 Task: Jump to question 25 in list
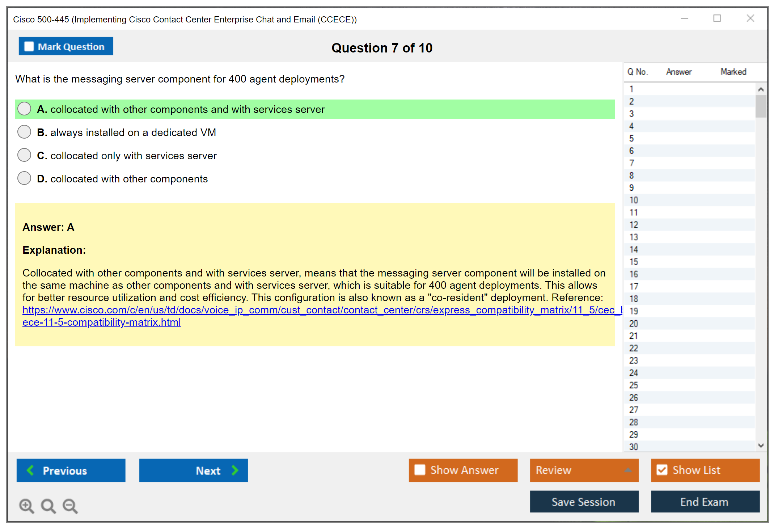[634, 385]
